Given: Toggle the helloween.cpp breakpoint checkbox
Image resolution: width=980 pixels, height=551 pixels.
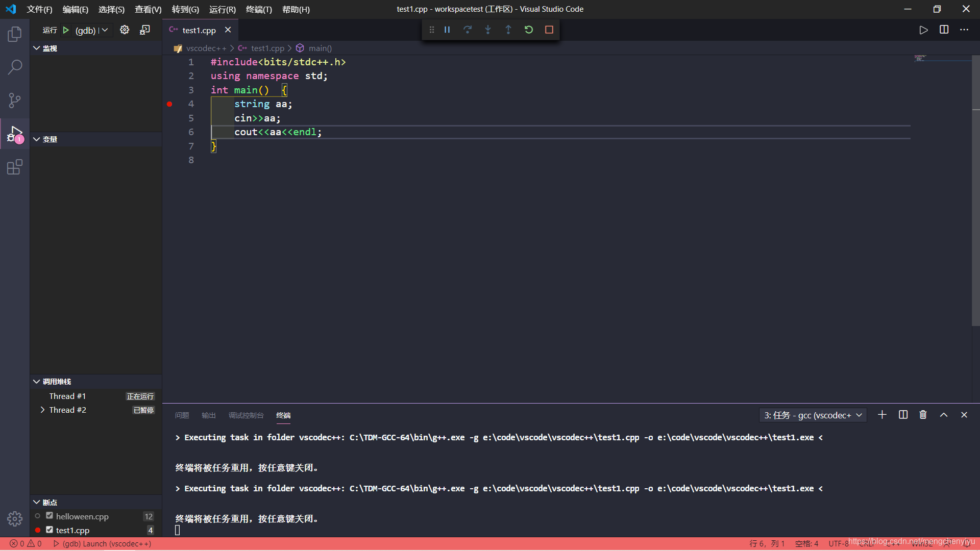Looking at the screenshot, I should pos(50,516).
